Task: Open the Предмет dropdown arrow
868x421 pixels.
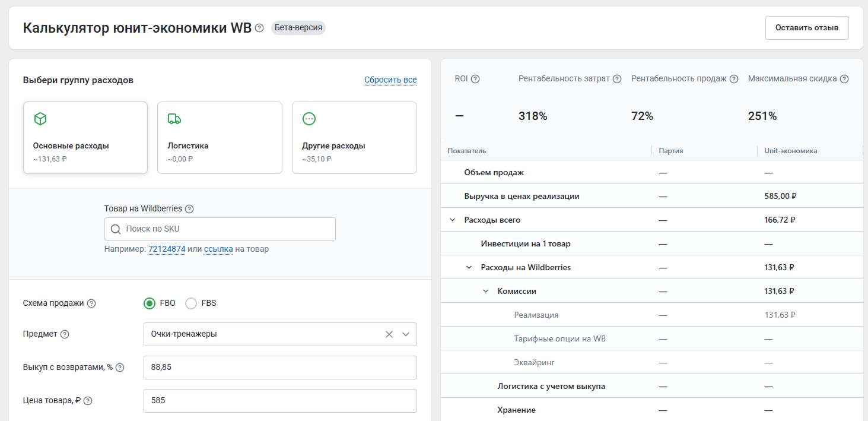Action: pos(406,334)
